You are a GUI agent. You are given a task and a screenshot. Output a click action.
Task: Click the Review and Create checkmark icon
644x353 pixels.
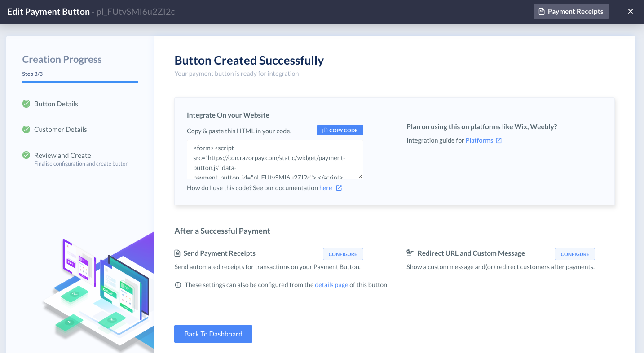(x=26, y=155)
